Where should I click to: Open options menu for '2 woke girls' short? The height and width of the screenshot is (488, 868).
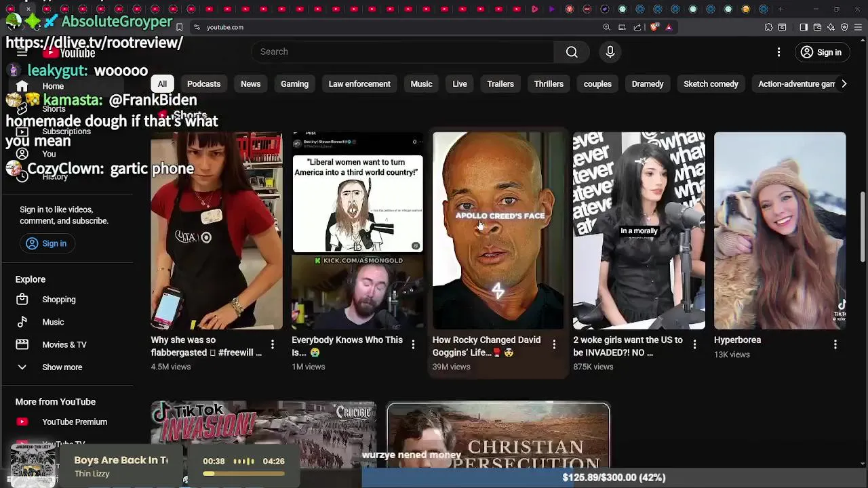[694, 345]
